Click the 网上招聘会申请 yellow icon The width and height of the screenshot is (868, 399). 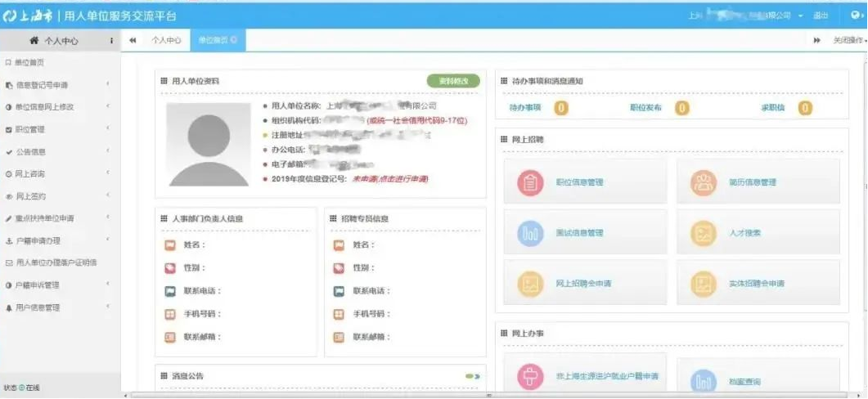pyautogui.click(x=530, y=284)
